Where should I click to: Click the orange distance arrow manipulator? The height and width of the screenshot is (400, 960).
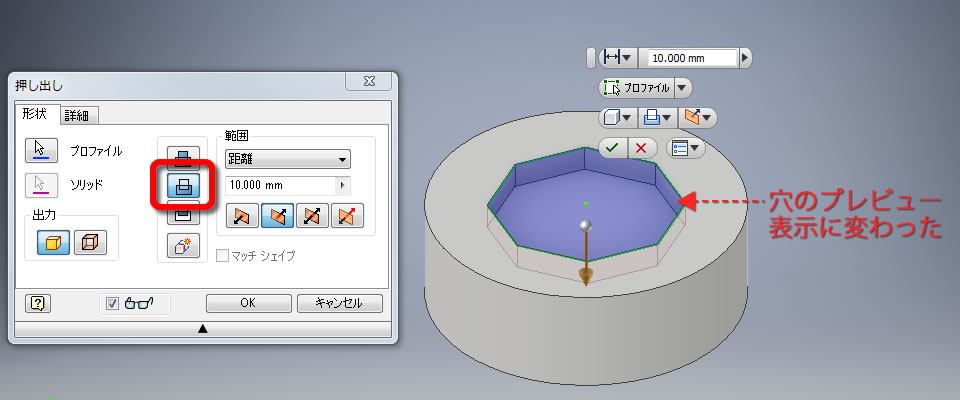point(587,279)
